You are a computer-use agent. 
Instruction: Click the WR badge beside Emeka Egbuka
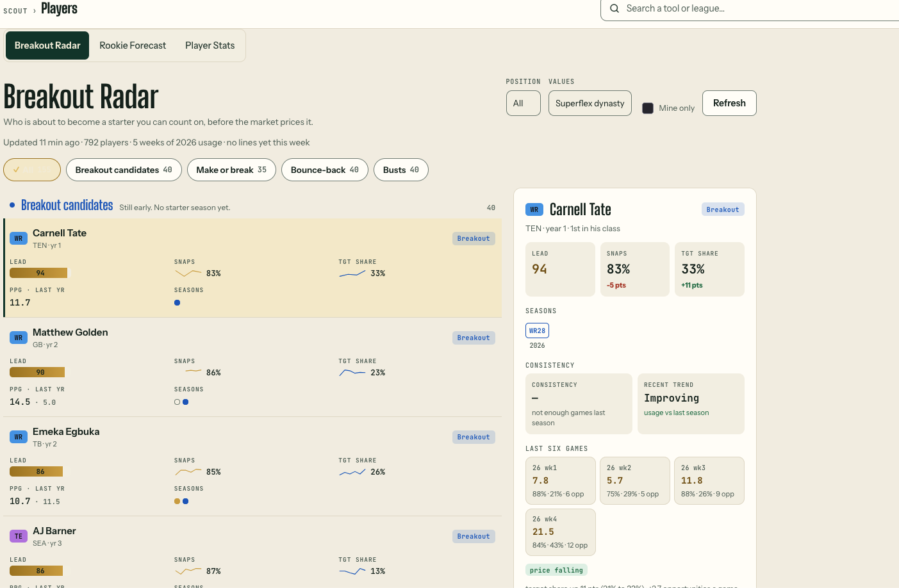pos(19,437)
